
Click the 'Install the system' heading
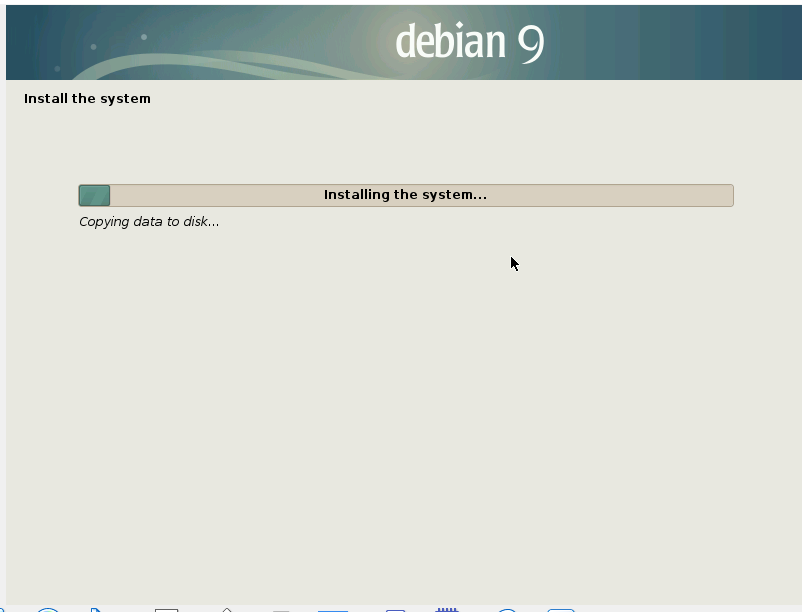[x=87, y=99]
